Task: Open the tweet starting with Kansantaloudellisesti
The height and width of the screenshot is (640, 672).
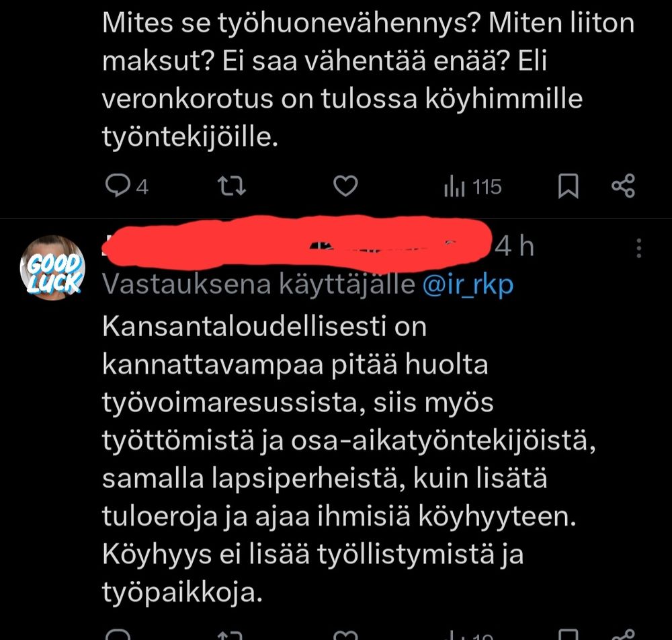Action: click(x=348, y=458)
